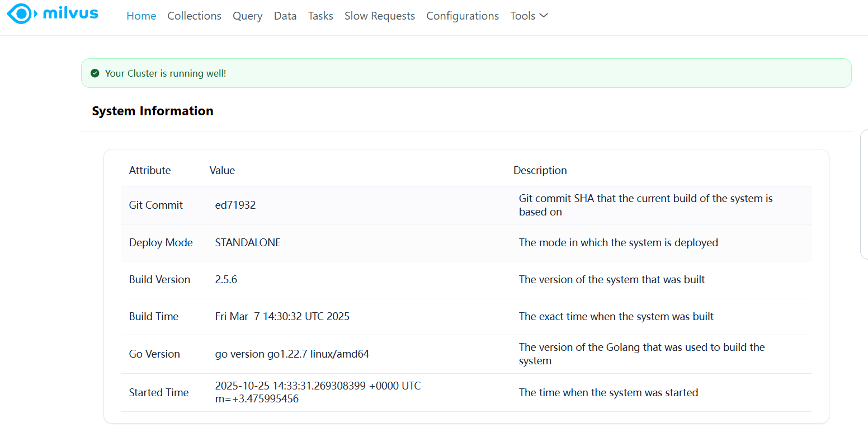Viewport: 868px width, 427px height.
Task: Select 'Fri Mar 7 14:30:32 UTC 2025' value
Action: pyautogui.click(x=282, y=316)
